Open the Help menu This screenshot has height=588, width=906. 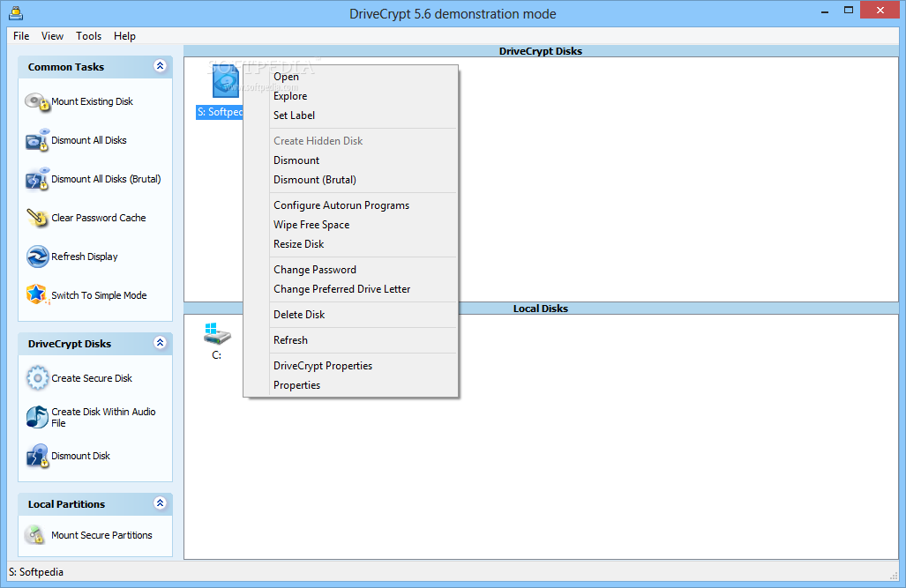pyautogui.click(x=124, y=36)
